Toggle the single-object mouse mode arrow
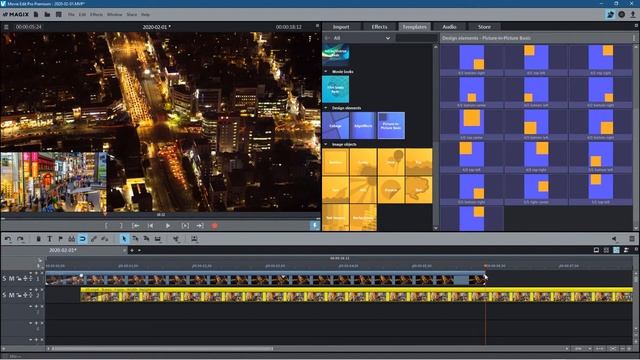 (124, 239)
